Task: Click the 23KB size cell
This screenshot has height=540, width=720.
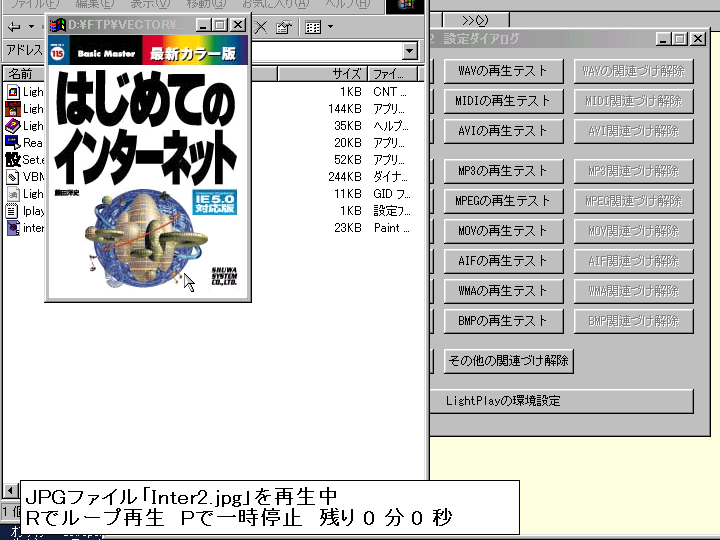Action: coord(348,228)
